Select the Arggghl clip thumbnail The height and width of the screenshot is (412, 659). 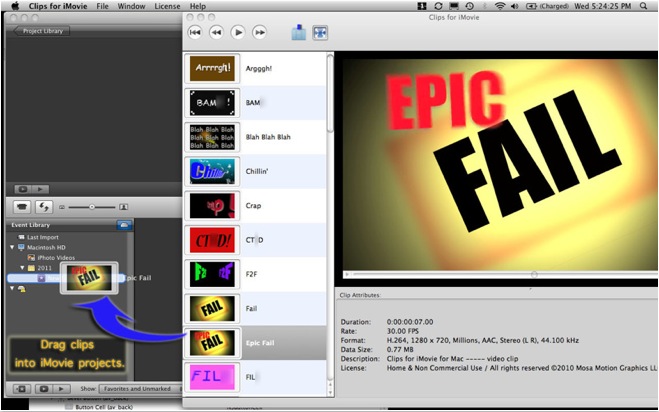coord(212,68)
